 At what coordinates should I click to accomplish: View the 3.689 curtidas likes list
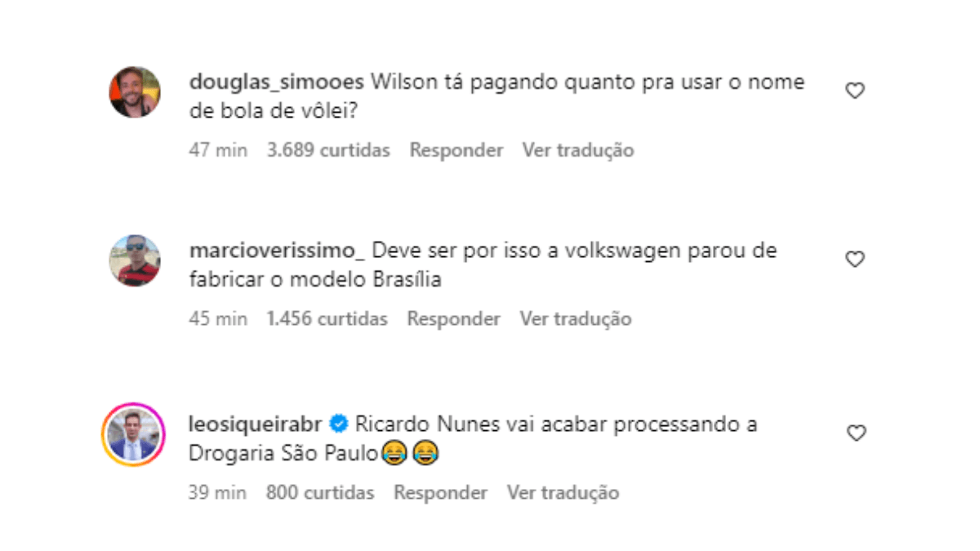(328, 150)
